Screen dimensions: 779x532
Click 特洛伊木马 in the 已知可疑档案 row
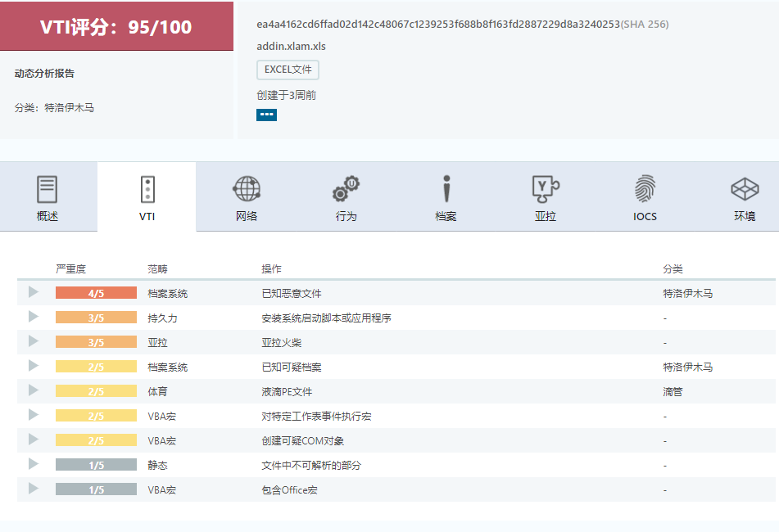[688, 367]
